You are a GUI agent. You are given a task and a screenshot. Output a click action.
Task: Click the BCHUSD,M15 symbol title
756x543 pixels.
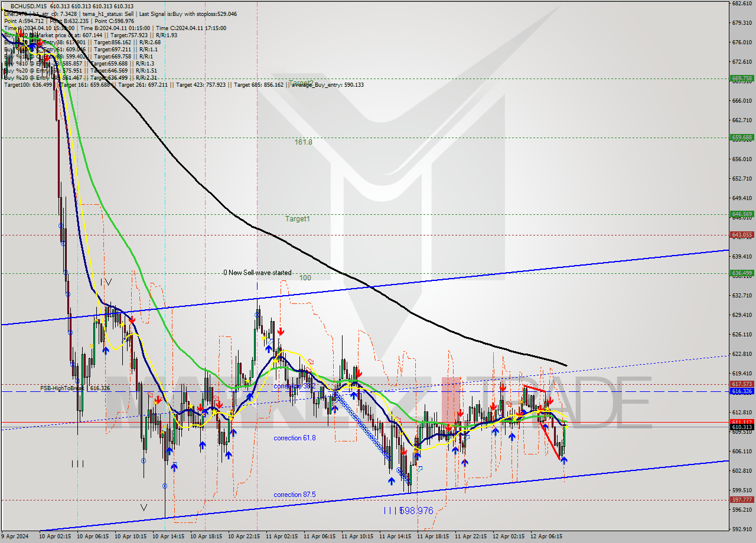(29, 6)
